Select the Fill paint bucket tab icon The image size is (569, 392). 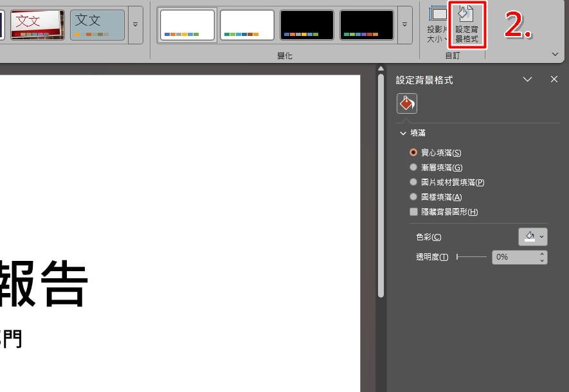[x=407, y=103]
